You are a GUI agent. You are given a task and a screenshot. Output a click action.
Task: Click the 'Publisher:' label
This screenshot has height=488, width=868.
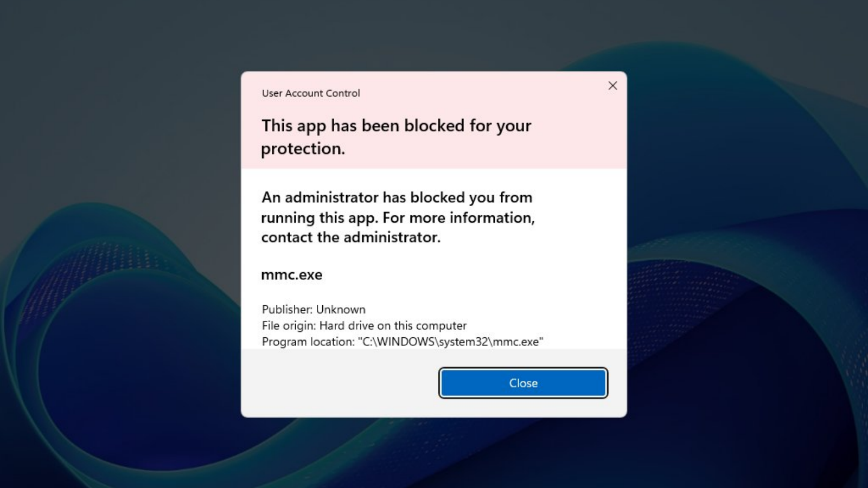[x=287, y=310]
